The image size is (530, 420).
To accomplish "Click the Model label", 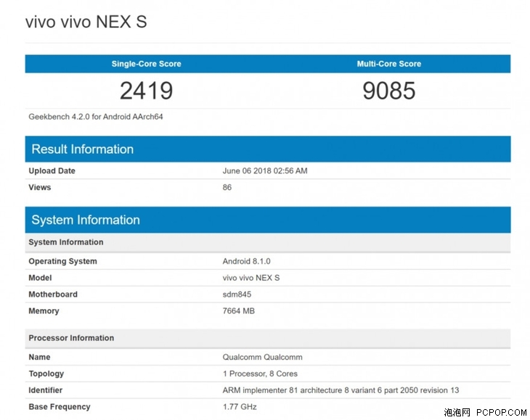I will coord(40,278).
